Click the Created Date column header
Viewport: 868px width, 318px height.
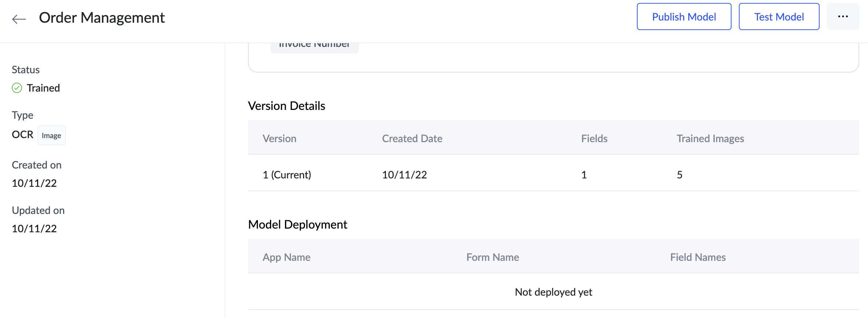[412, 138]
